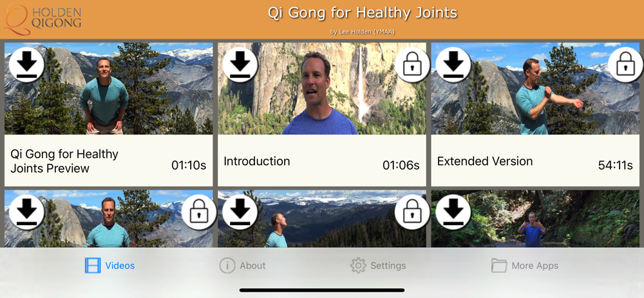
Task: Download the Extended Version video
Action: 453,65
